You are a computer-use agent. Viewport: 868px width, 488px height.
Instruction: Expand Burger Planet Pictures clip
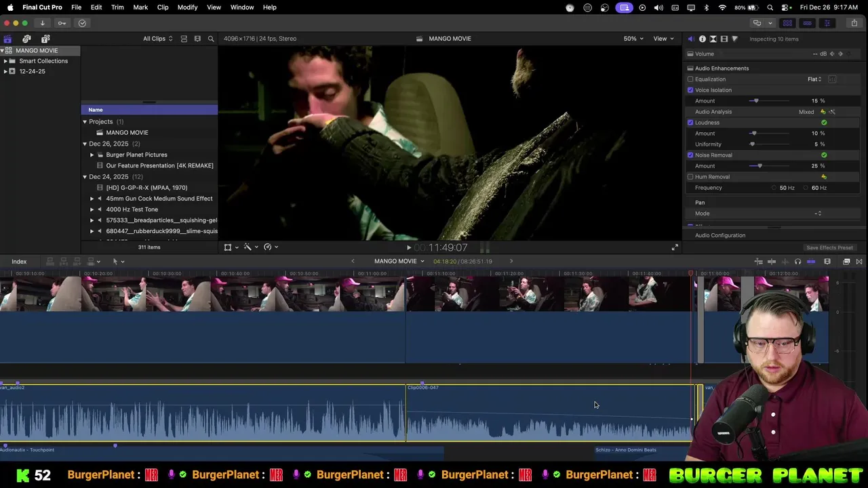pos(92,155)
